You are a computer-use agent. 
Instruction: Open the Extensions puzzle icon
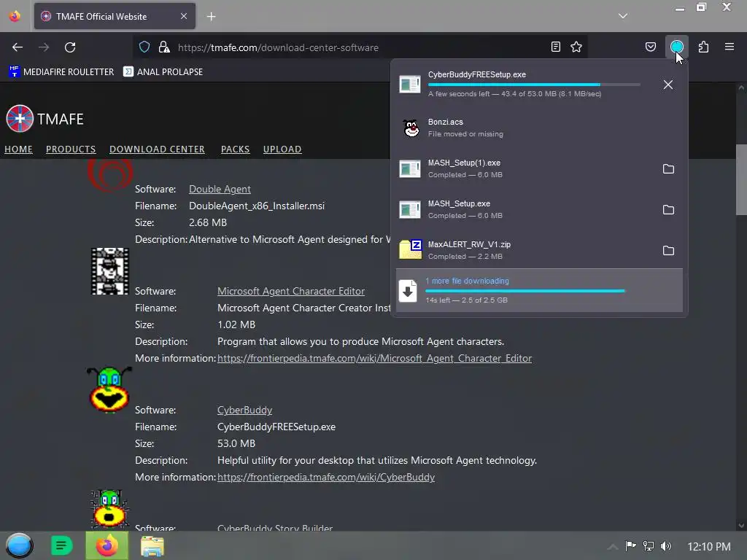(x=703, y=47)
